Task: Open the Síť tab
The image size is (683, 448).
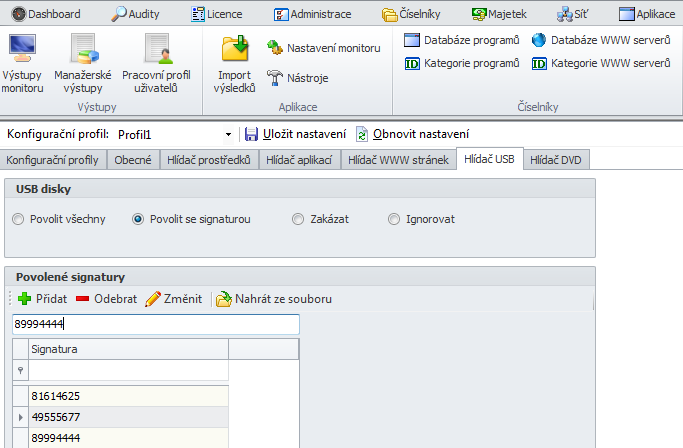Action: point(572,14)
